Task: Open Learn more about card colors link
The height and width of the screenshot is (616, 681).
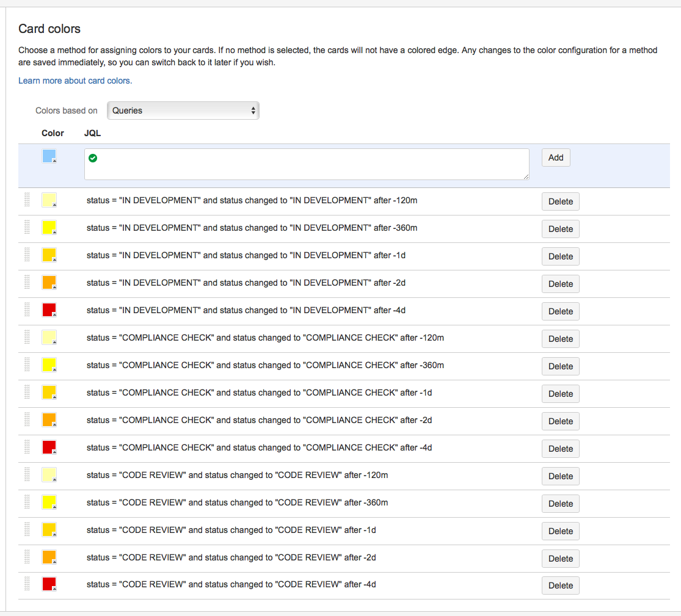Action: [75, 81]
